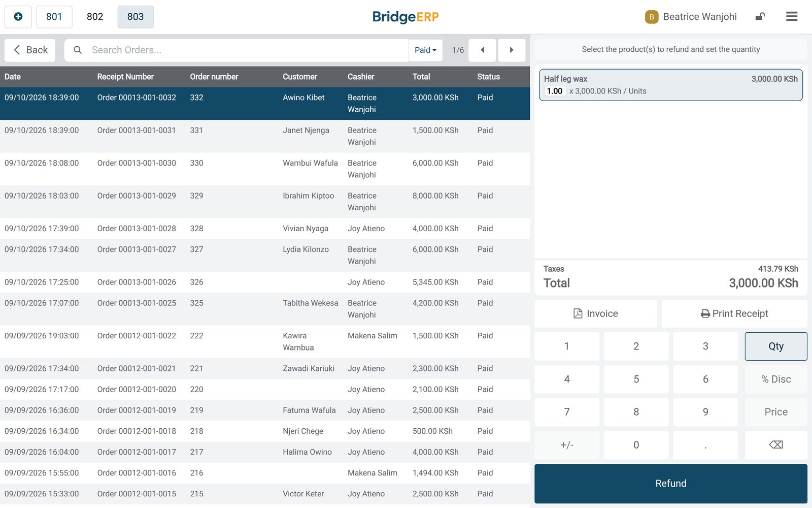Select order 00013-001-0026 totaling 5,345.00 KSh
The width and height of the screenshot is (812, 508).
click(265, 282)
